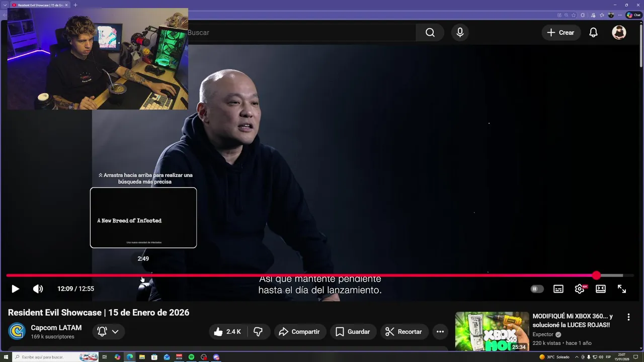Open Copilot Chat in browser toolbar
The width and height of the screenshot is (644, 362).
(x=633, y=15)
